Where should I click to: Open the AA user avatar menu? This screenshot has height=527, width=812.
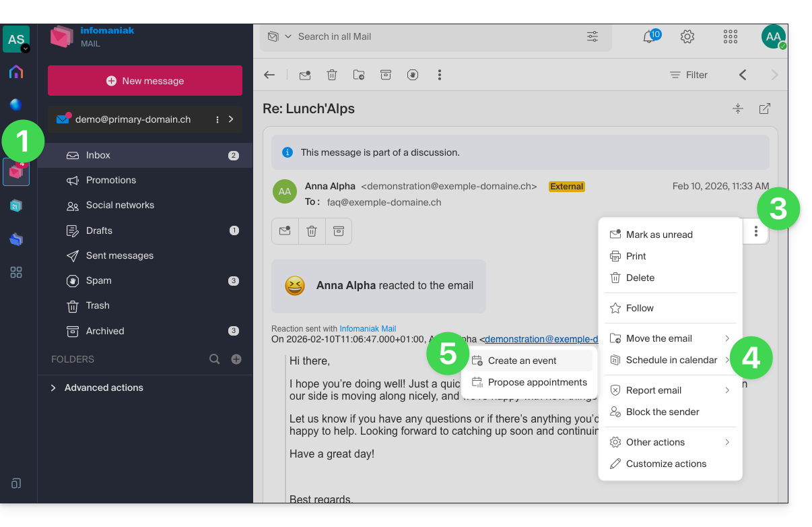pyautogui.click(x=774, y=36)
